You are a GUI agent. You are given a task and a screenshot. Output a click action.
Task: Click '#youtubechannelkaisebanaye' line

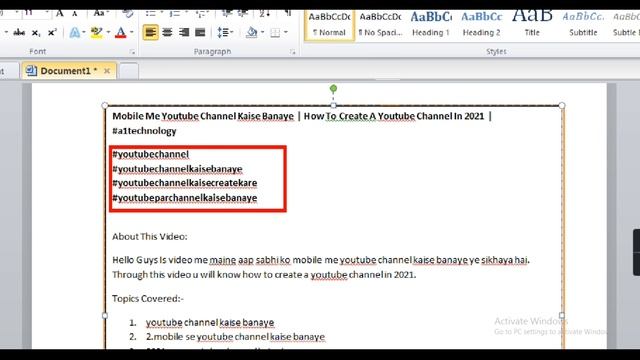[x=177, y=169]
